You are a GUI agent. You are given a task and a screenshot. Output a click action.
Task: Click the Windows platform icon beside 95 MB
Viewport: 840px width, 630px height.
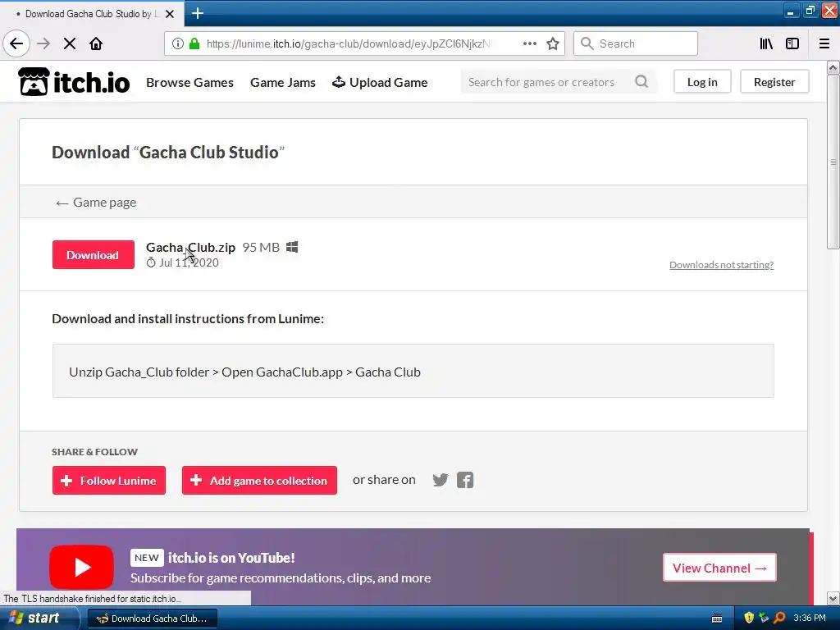click(292, 247)
